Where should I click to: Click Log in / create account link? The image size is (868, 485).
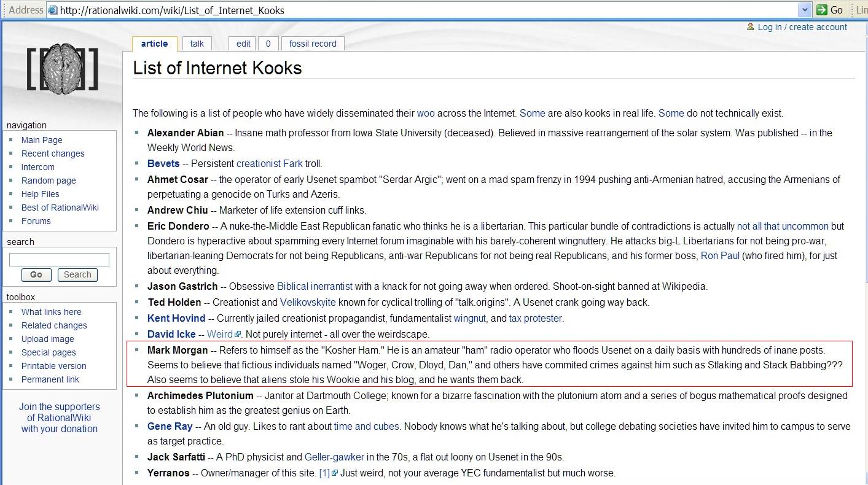802,27
